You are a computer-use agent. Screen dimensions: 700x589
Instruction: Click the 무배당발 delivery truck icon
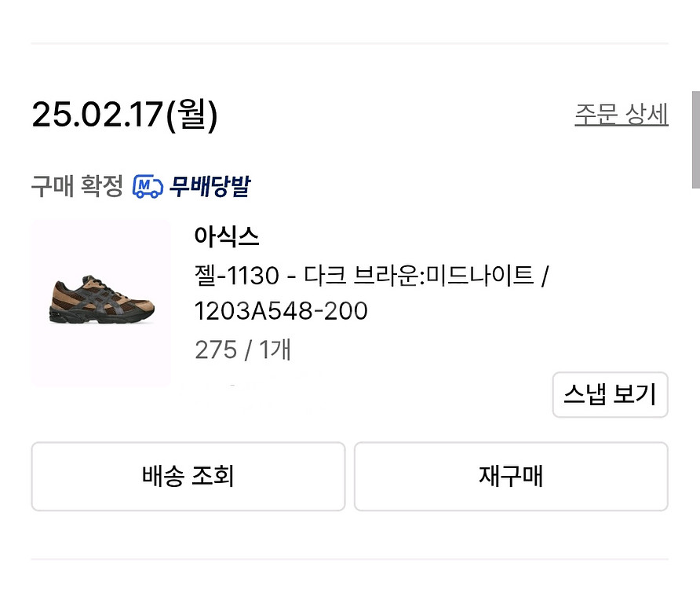click(x=148, y=186)
